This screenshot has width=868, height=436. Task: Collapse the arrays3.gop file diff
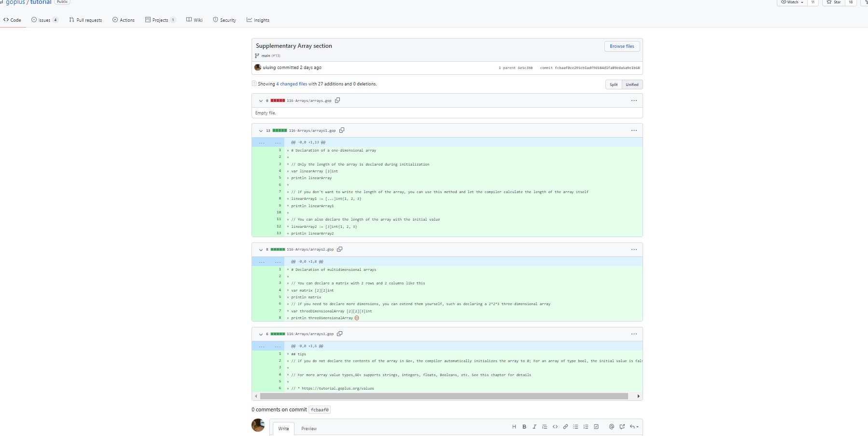pos(261,335)
